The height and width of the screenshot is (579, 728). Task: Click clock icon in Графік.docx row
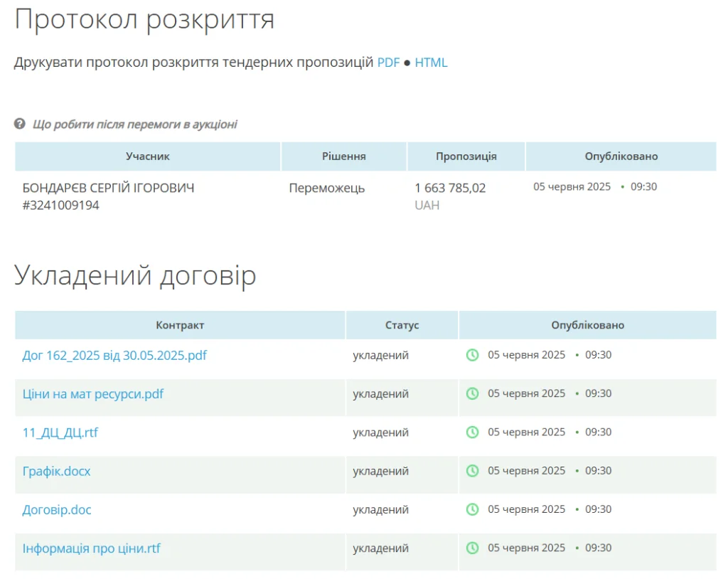pos(472,470)
